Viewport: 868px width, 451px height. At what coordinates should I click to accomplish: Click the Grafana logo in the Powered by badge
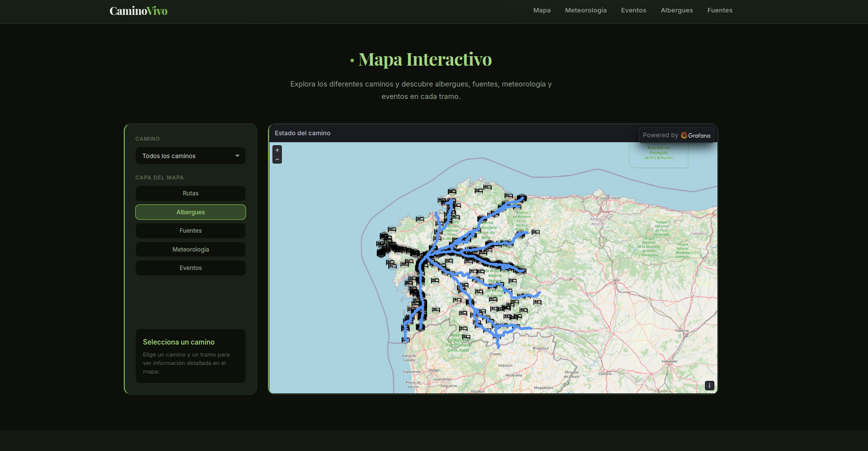pos(695,135)
